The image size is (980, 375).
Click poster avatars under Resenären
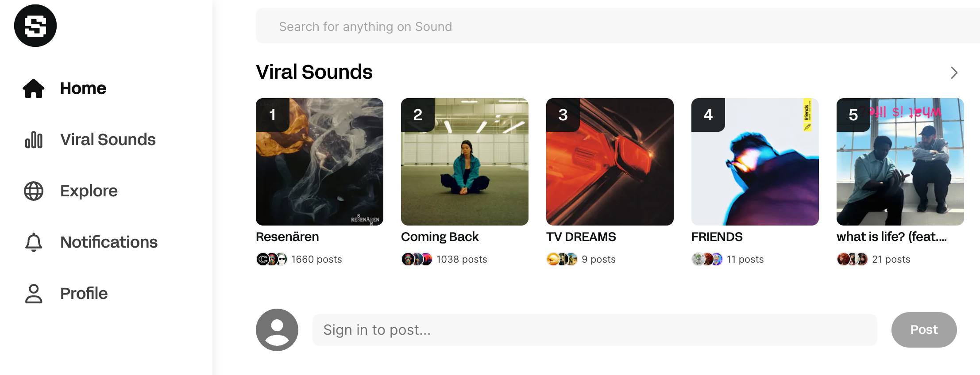coord(271,259)
